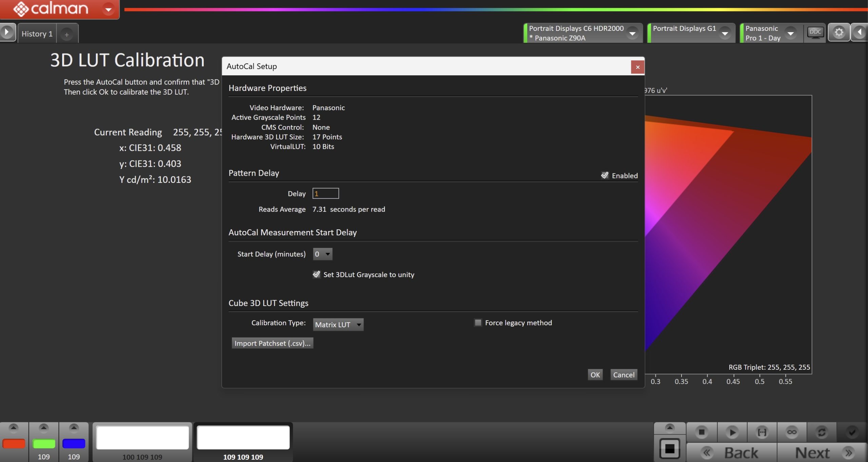Image resolution: width=868 pixels, height=462 pixels.
Task: Click the Active Grayscale Points 12 value
Action: pos(316,117)
